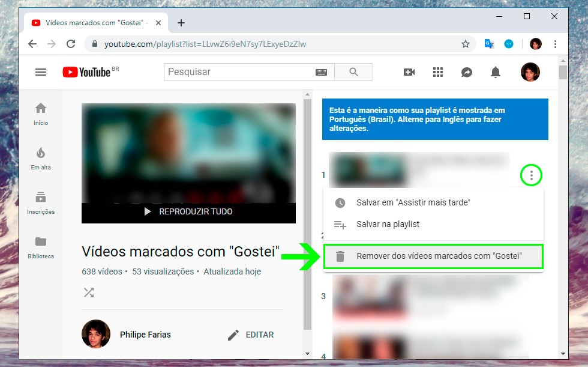
Task: Click the create video camera icon
Action: pos(409,72)
